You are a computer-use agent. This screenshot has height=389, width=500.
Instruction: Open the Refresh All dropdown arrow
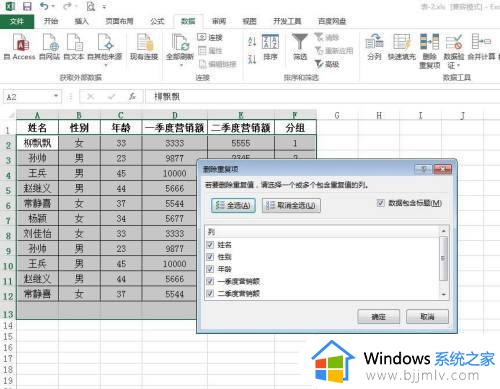(181, 65)
